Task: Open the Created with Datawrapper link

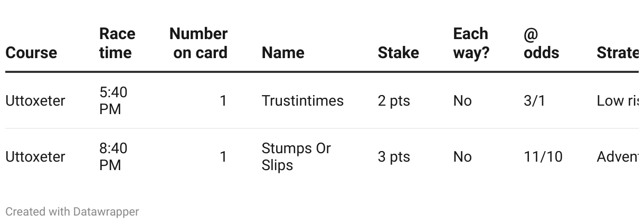Action: 72,212
